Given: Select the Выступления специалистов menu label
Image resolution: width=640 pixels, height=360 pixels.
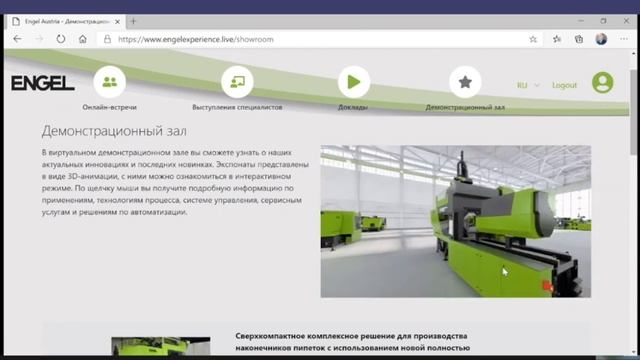Looking at the screenshot, I should [237, 107].
